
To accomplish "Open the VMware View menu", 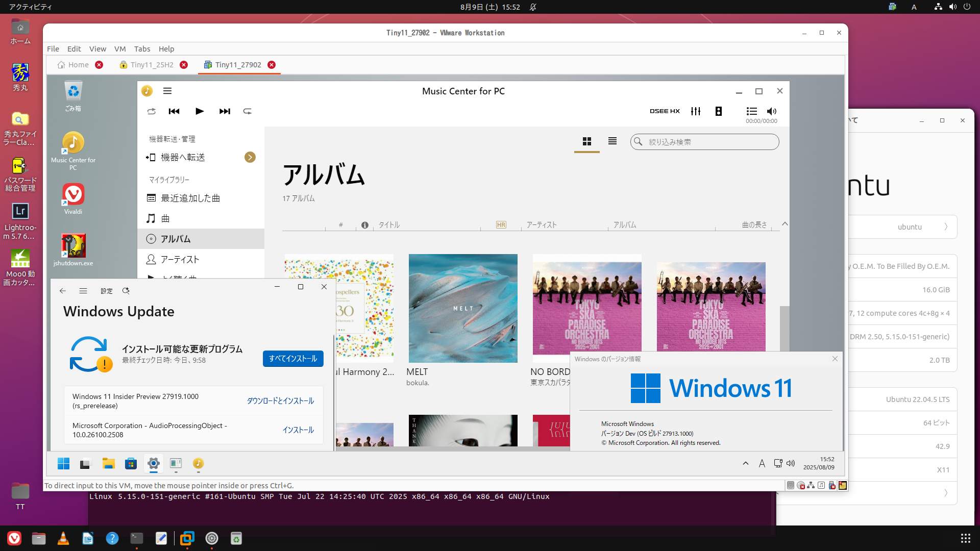I will tap(97, 49).
